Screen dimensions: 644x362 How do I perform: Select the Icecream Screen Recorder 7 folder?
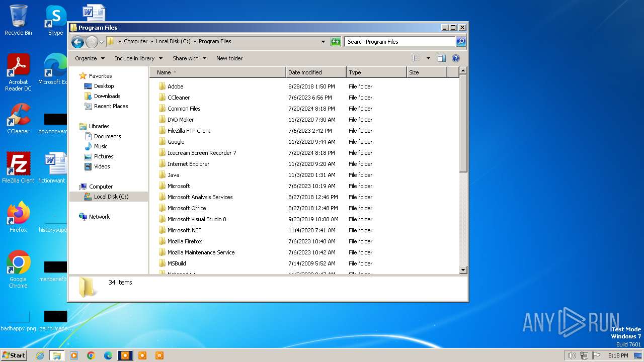click(201, 153)
